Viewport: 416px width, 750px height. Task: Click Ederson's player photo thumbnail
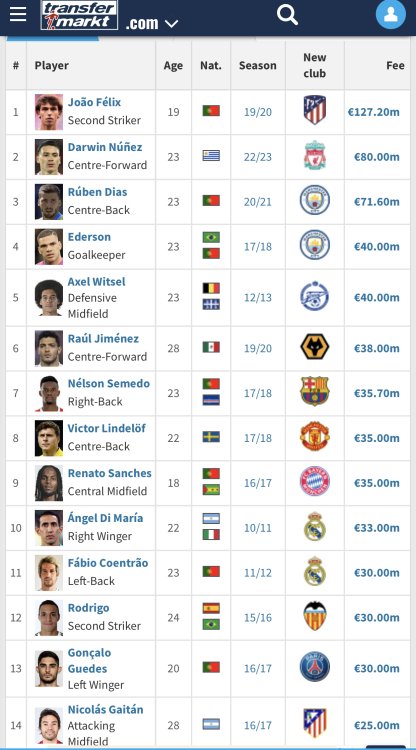tap(49, 247)
